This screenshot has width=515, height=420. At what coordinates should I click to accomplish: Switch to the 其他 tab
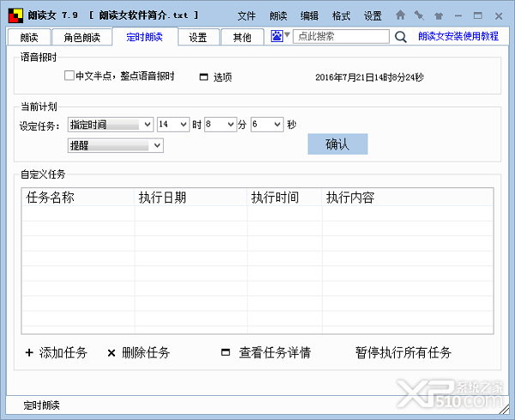coord(242,37)
